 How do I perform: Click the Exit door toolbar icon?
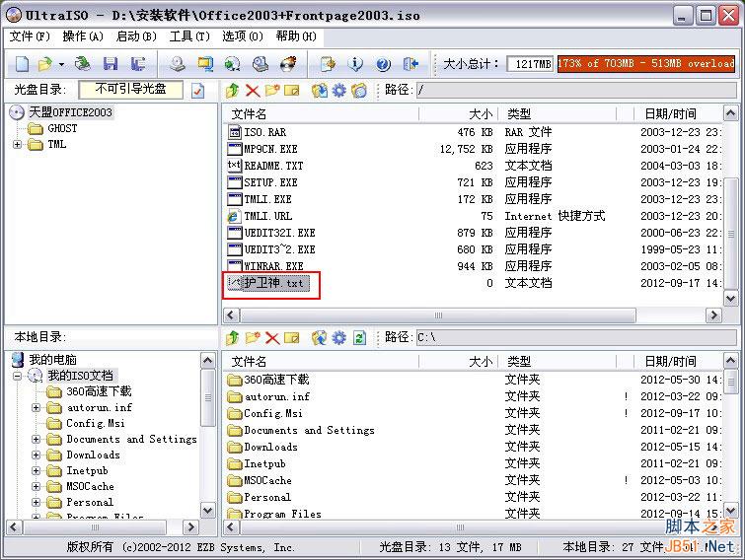click(410, 64)
